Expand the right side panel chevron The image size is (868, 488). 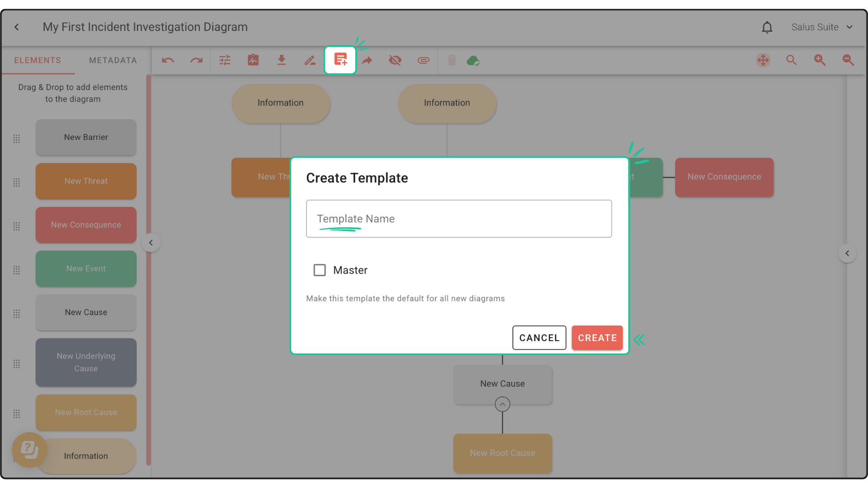pyautogui.click(x=847, y=253)
